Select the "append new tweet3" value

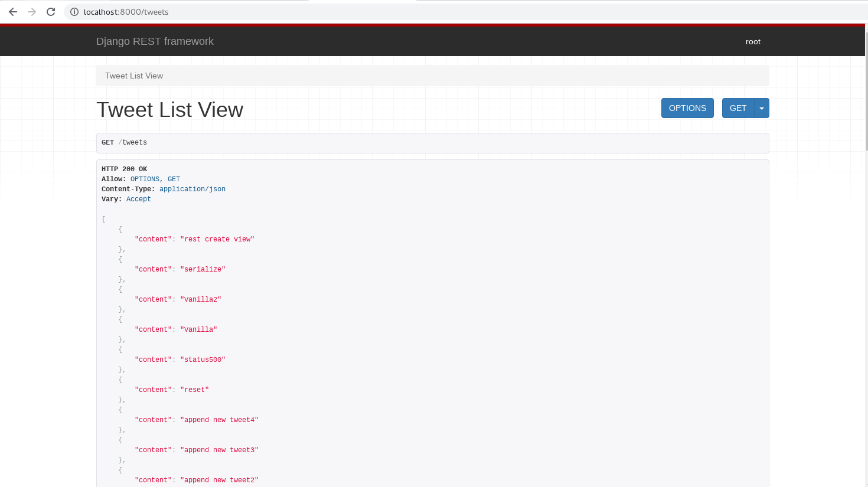click(x=219, y=450)
